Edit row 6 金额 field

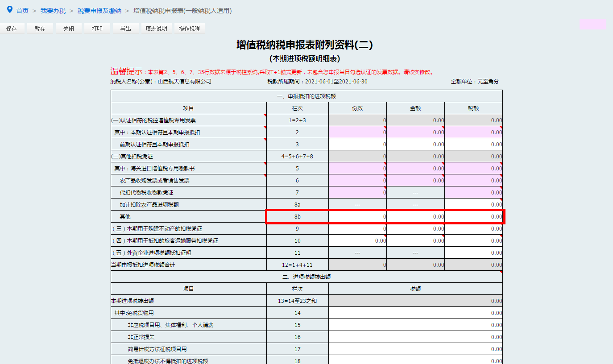click(x=416, y=181)
